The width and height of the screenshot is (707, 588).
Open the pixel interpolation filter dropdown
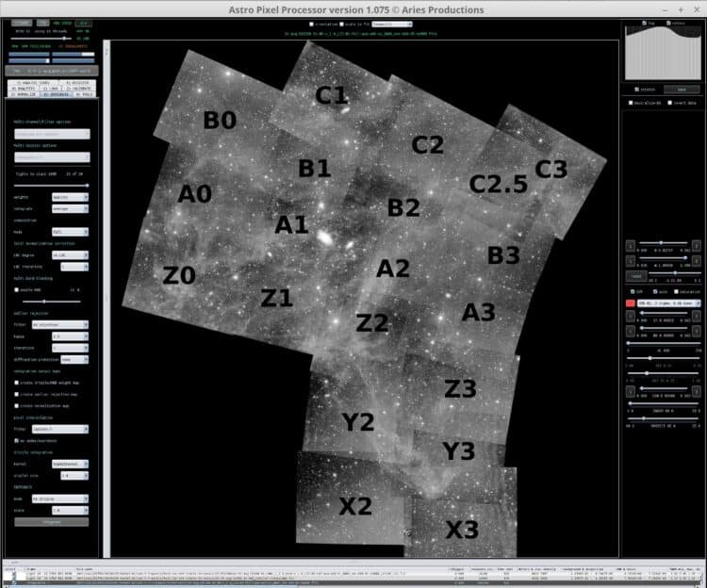click(60, 429)
